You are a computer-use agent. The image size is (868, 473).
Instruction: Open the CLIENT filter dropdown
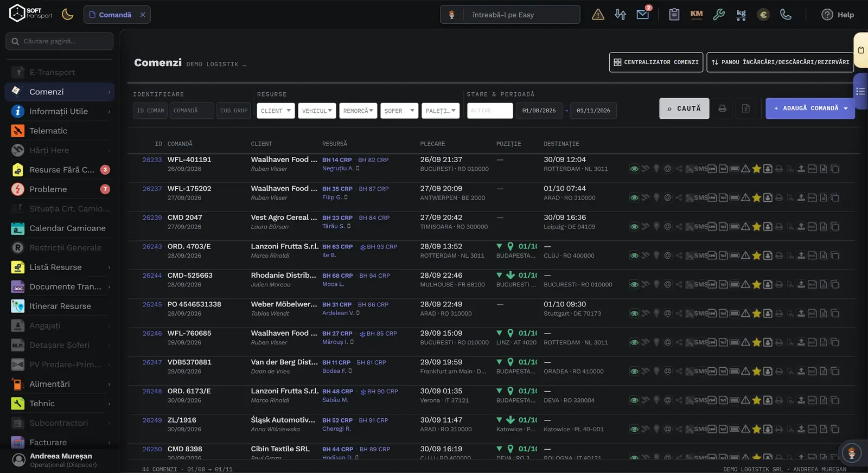276,111
